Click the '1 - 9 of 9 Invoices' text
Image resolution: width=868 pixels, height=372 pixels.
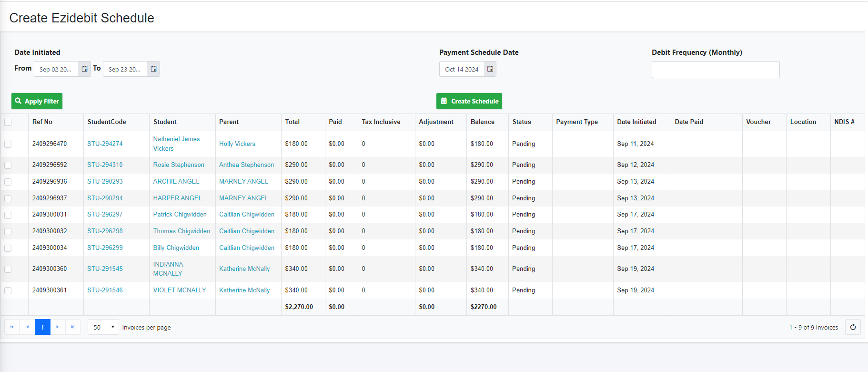pos(814,327)
